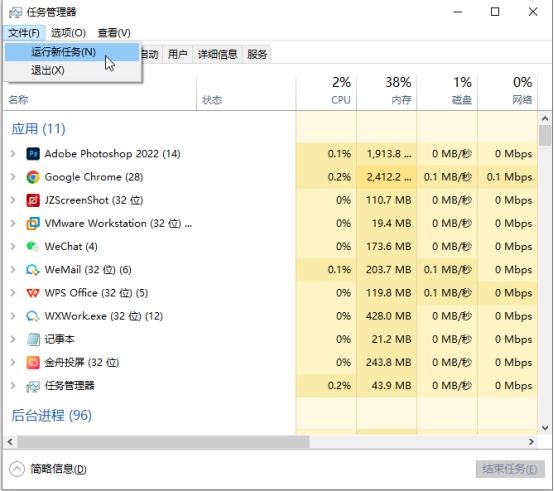This screenshot has width=554, height=491.
Task: Sort processes by 内存 column header
Action: (x=387, y=92)
